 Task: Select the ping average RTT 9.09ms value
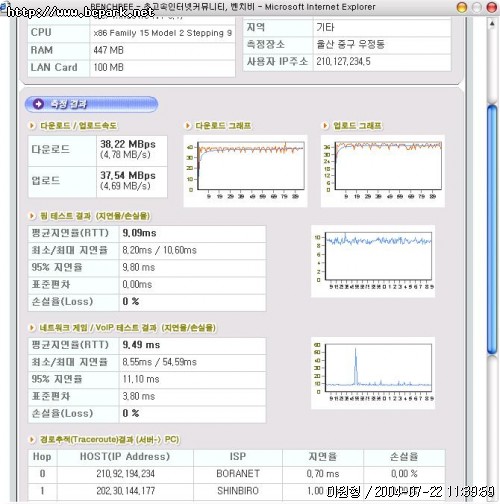pos(139,233)
